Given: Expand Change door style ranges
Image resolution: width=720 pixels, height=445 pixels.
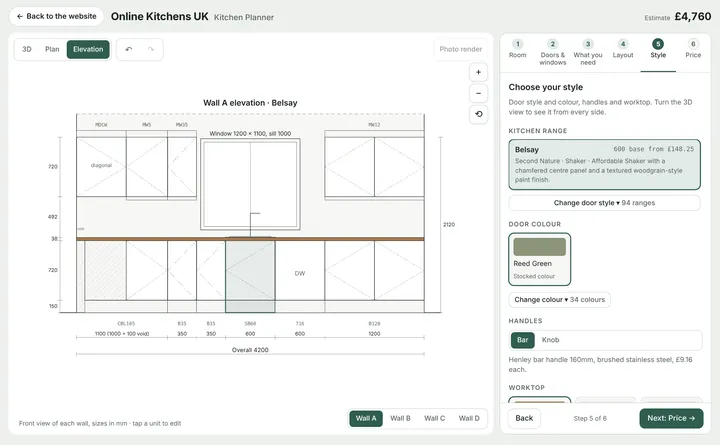Looking at the screenshot, I should click(604, 203).
